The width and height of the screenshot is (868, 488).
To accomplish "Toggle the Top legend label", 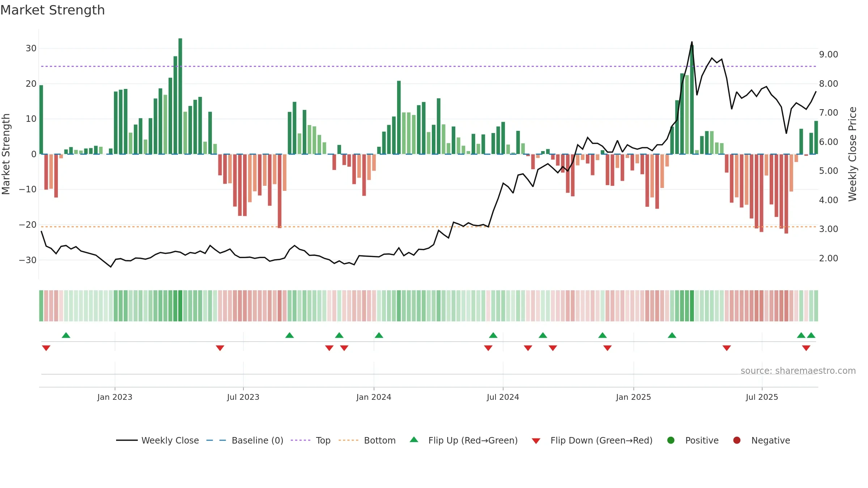I will pos(323,441).
